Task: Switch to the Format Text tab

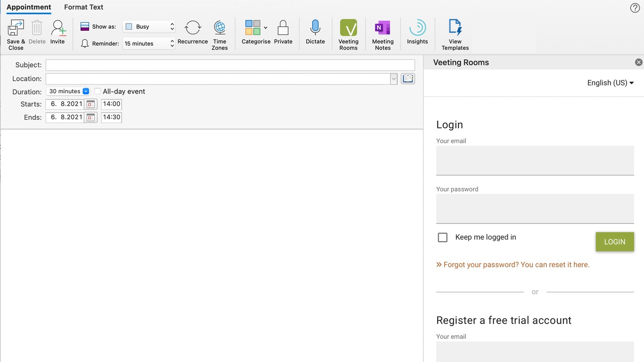Action: point(83,7)
